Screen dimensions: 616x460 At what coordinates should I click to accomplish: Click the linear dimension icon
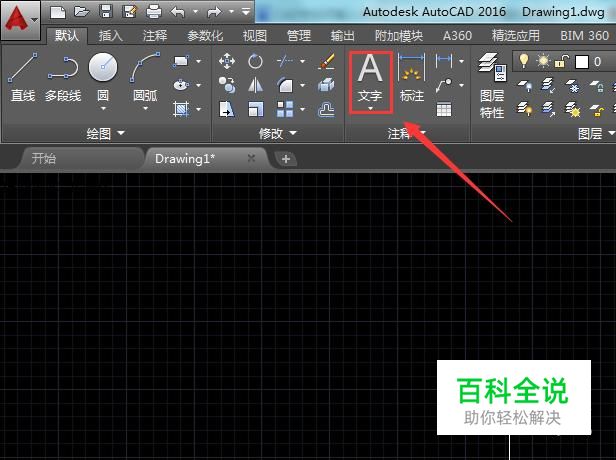click(x=444, y=61)
